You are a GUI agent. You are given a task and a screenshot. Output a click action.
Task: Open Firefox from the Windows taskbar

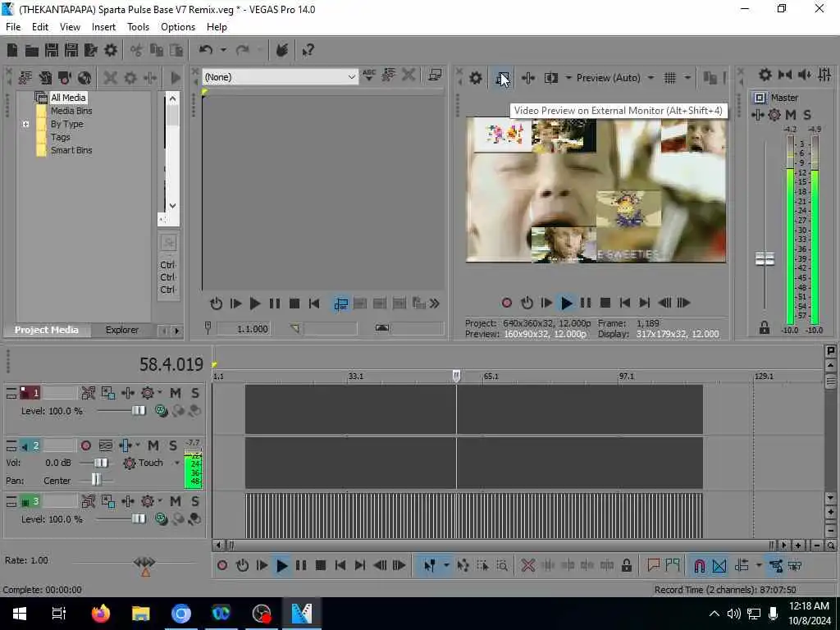(101, 614)
